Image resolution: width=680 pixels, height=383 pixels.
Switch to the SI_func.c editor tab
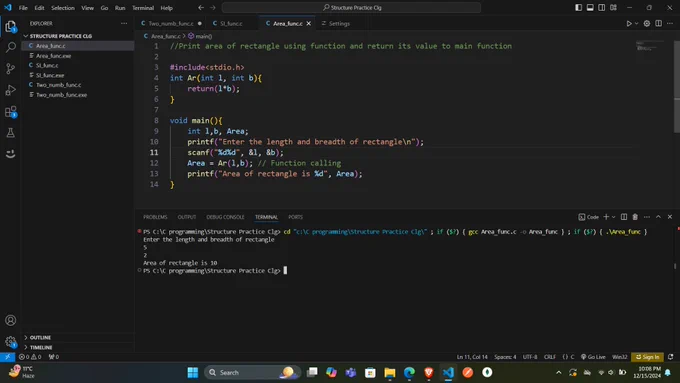coord(232,23)
